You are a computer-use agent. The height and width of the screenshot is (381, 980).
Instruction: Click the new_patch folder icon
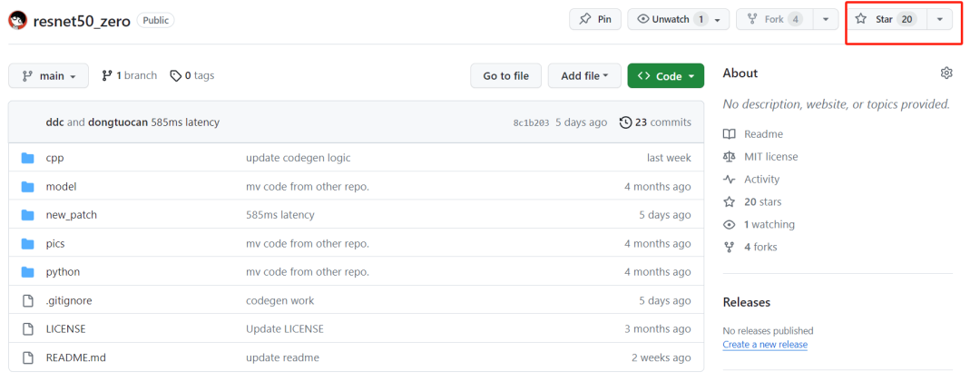[27, 215]
